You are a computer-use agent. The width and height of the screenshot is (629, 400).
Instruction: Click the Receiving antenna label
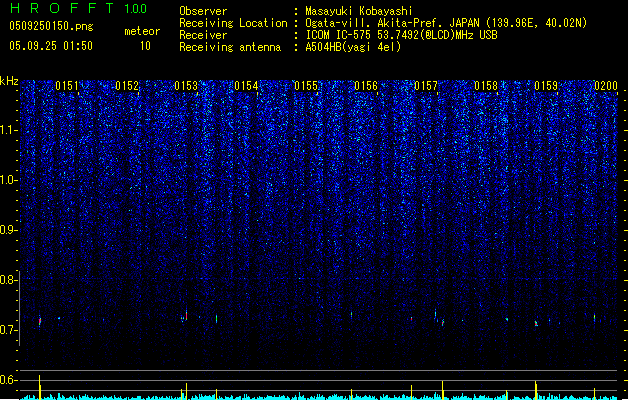coord(230,47)
